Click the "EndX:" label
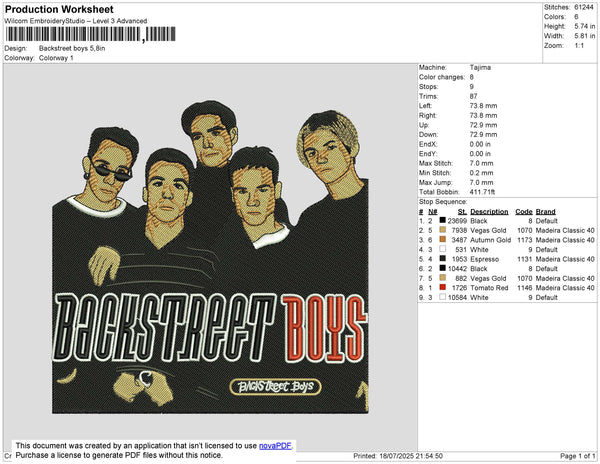This screenshot has height=464, width=600. pyautogui.click(x=427, y=144)
